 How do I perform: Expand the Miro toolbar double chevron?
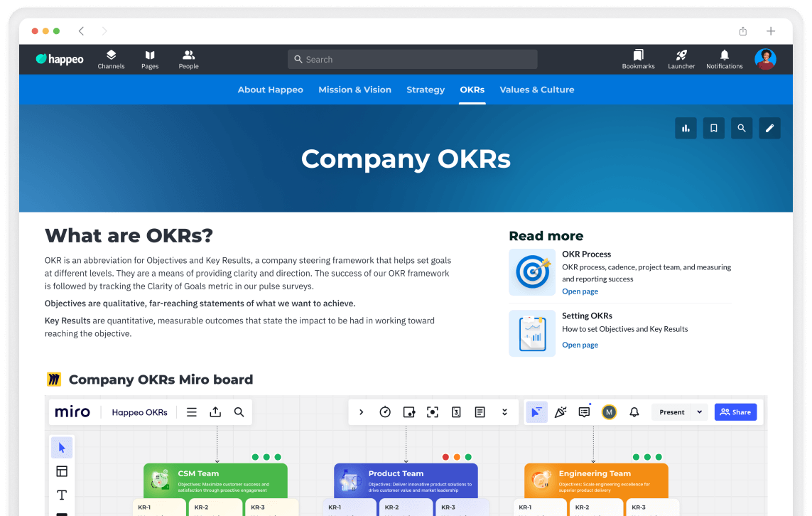[504, 412]
